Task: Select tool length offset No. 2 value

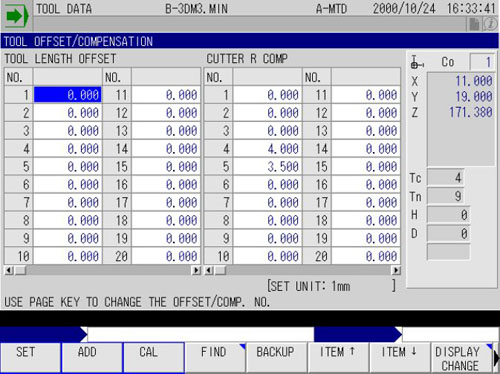Action: click(68, 113)
